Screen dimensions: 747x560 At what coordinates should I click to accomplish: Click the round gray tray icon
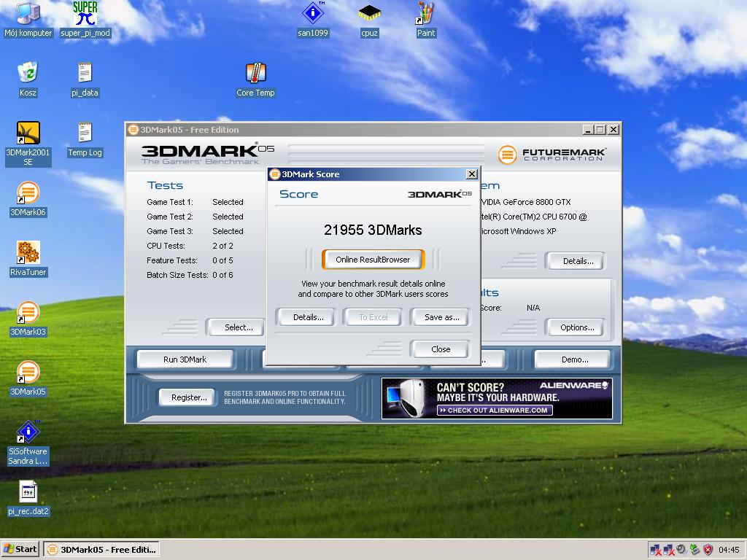pyautogui.click(x=681, y=550)
